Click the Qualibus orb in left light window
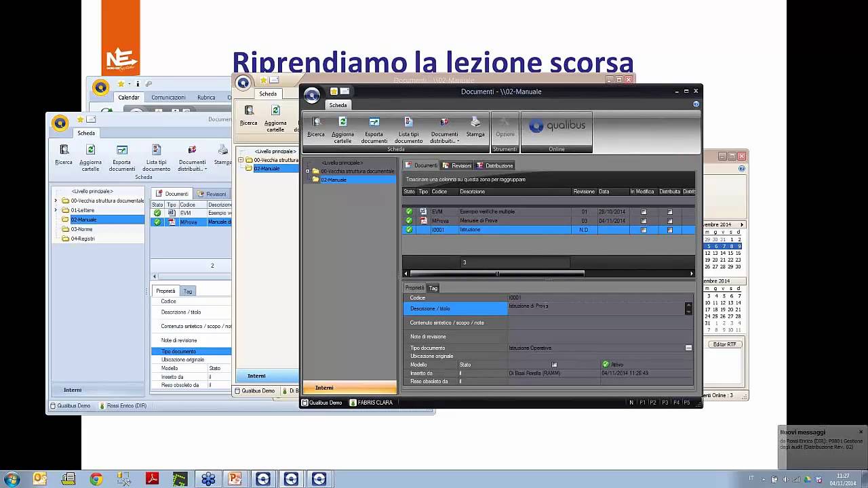Image resolution: width=868 pixels, height=488 pixels. 60,123
